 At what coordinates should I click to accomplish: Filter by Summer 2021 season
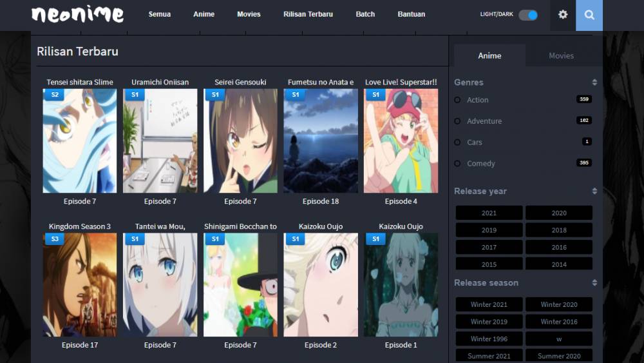pyautogui.click(x=489, y=356)
